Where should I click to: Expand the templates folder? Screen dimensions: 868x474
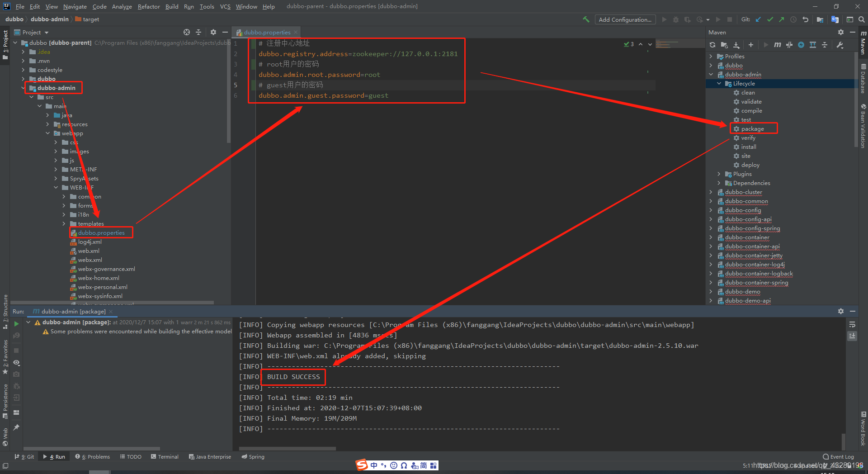point(64,223)
